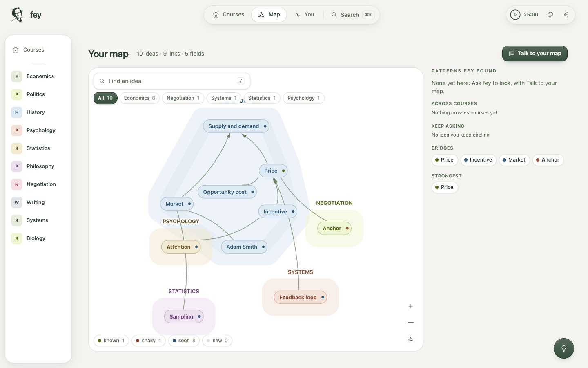Open Politics course in sidebar
Image resolution: width=588 pixels, height=368 pixels.
[x=38, y=94]
